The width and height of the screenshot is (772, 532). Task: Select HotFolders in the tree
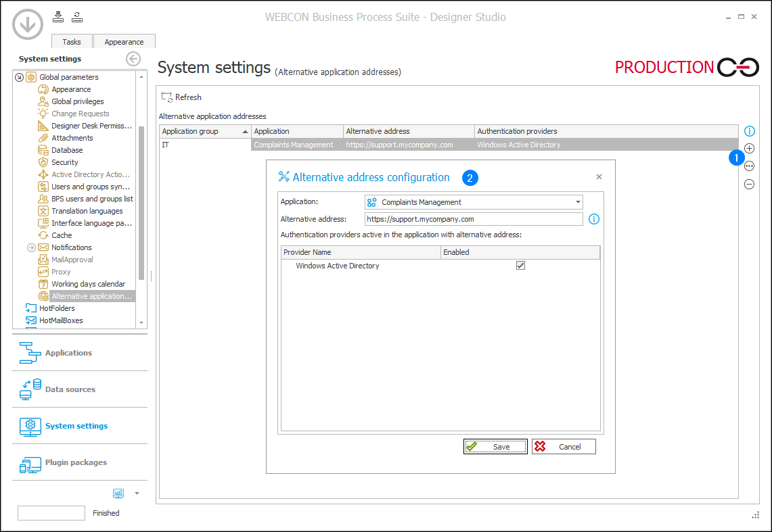[x=57, y=308]
